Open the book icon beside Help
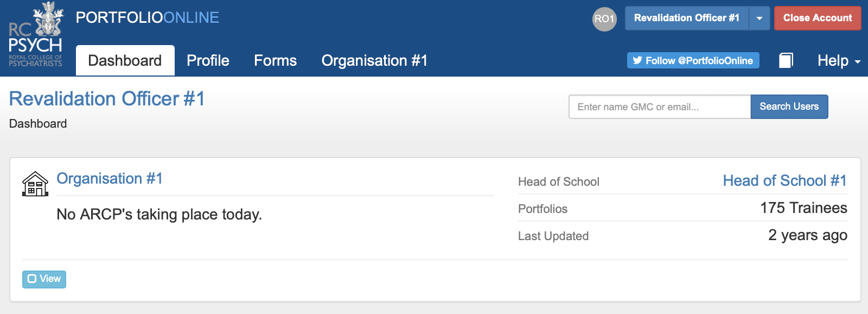 tap(786, 60)
